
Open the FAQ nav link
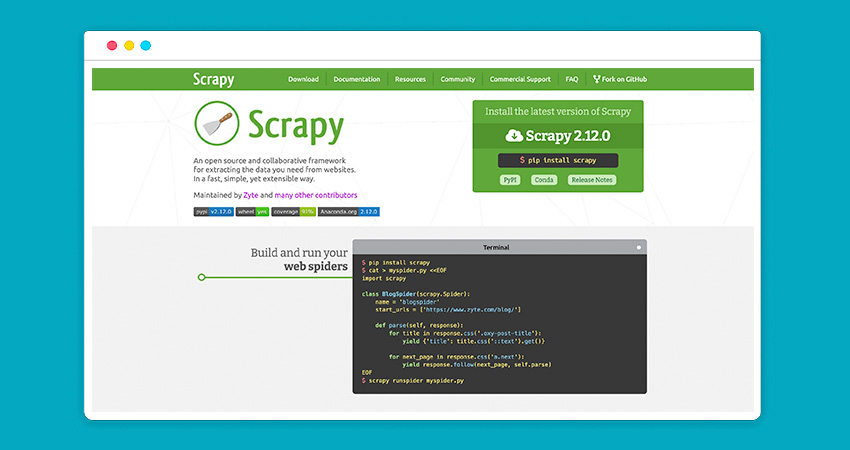coord(572,79)
